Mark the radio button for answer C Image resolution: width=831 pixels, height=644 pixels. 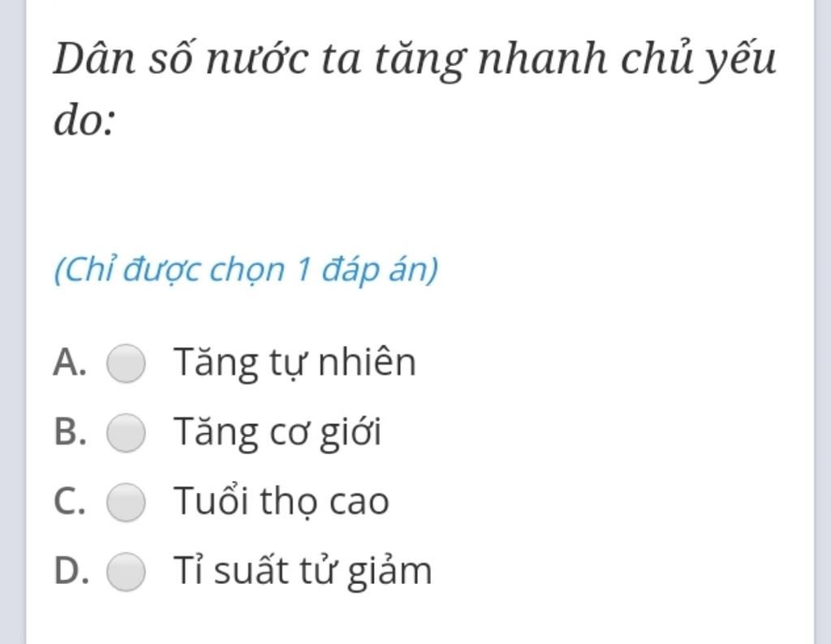[x=127, y=502]
